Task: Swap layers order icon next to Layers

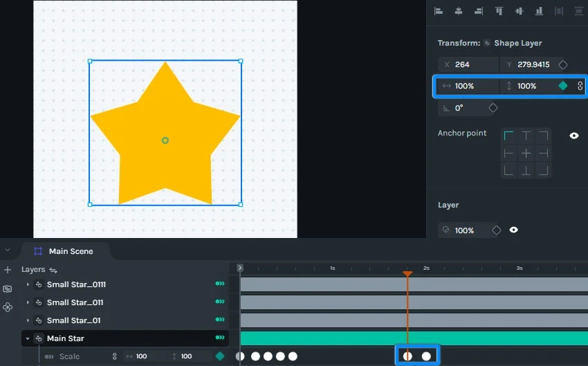Action: (x=53, y=270)
